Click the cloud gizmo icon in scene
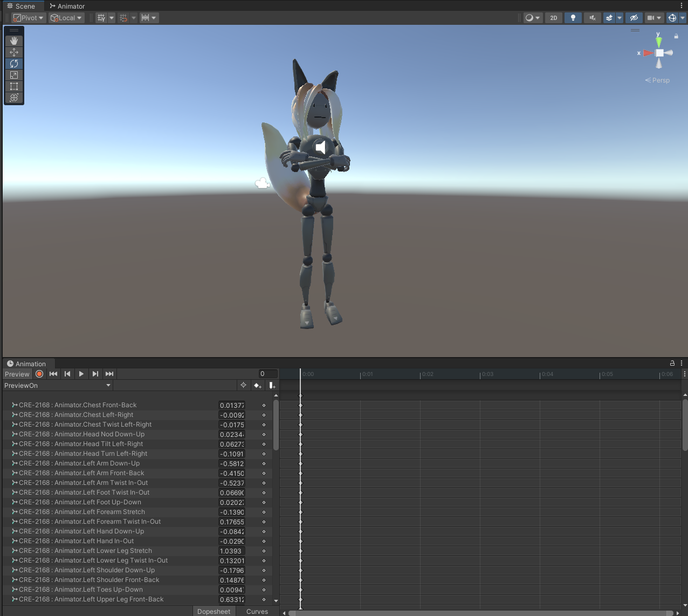688x616 pixels. click(x=263, y=183)
